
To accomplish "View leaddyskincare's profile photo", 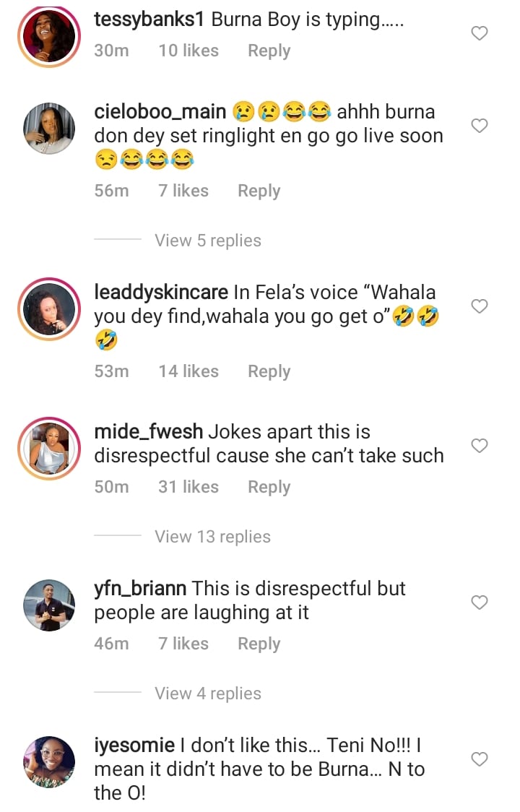I will [x=49, y=308].
